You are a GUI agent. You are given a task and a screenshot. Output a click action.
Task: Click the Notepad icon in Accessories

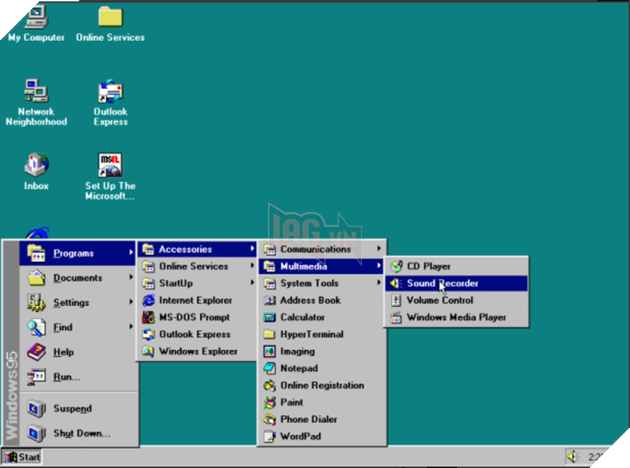click(x=270, y=368)
